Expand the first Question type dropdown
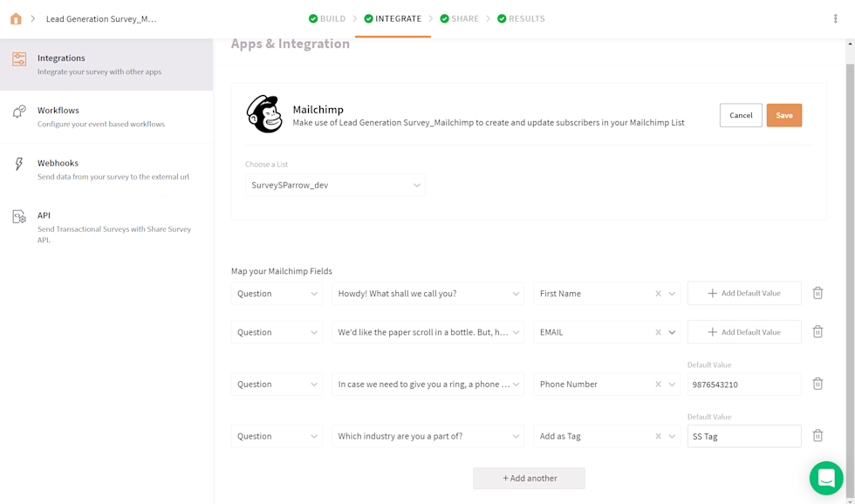Screen dimensions: 855x504 point(277,293)
